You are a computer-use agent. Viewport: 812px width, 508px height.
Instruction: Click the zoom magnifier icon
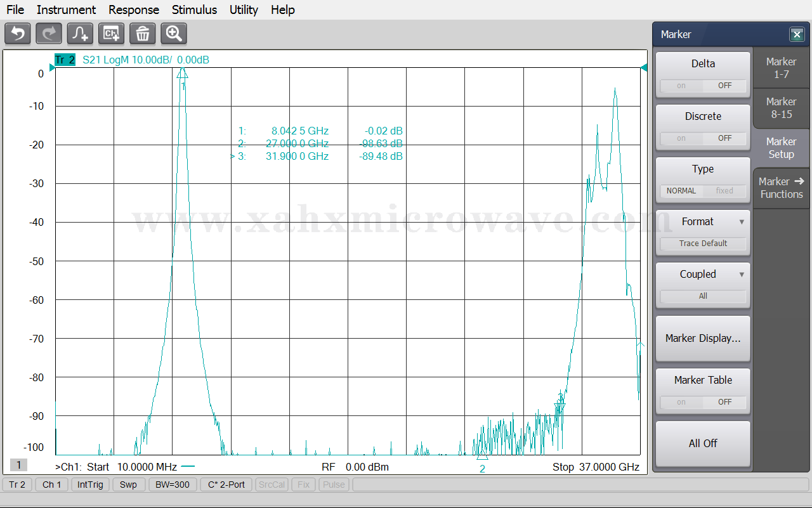click(x=174, y=33)
